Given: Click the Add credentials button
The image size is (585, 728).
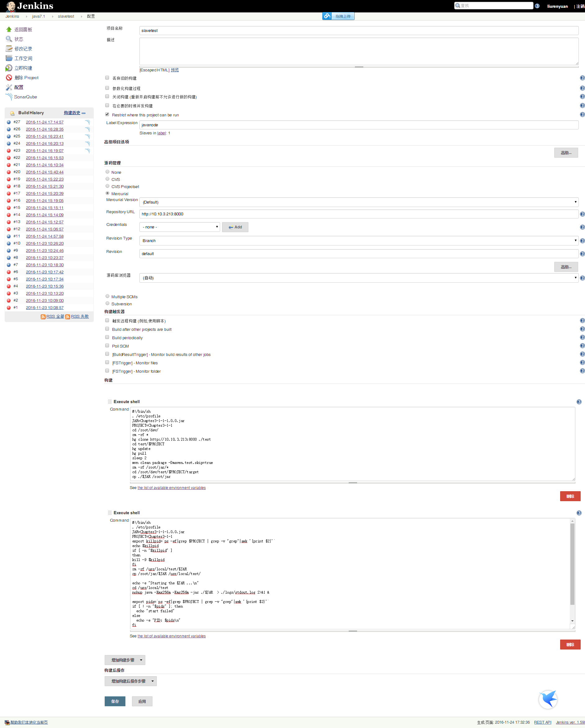Looking at the screenshot, I should 235,227.
